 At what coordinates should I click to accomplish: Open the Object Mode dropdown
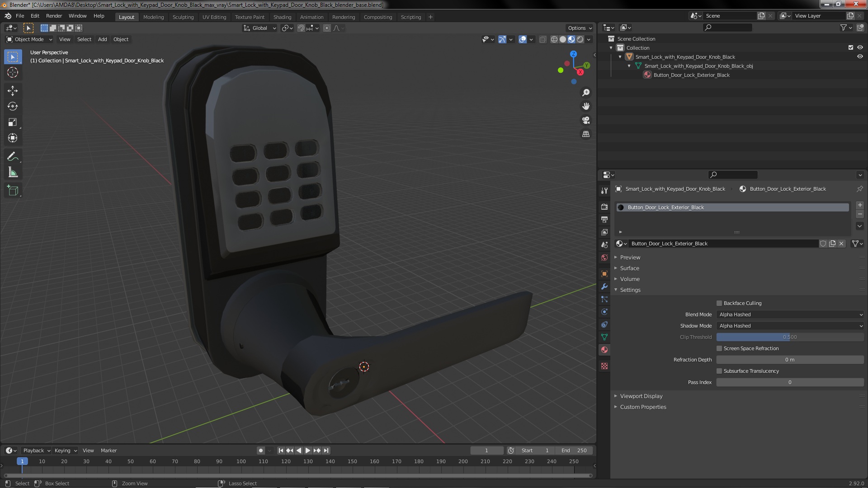coord(29,39)
